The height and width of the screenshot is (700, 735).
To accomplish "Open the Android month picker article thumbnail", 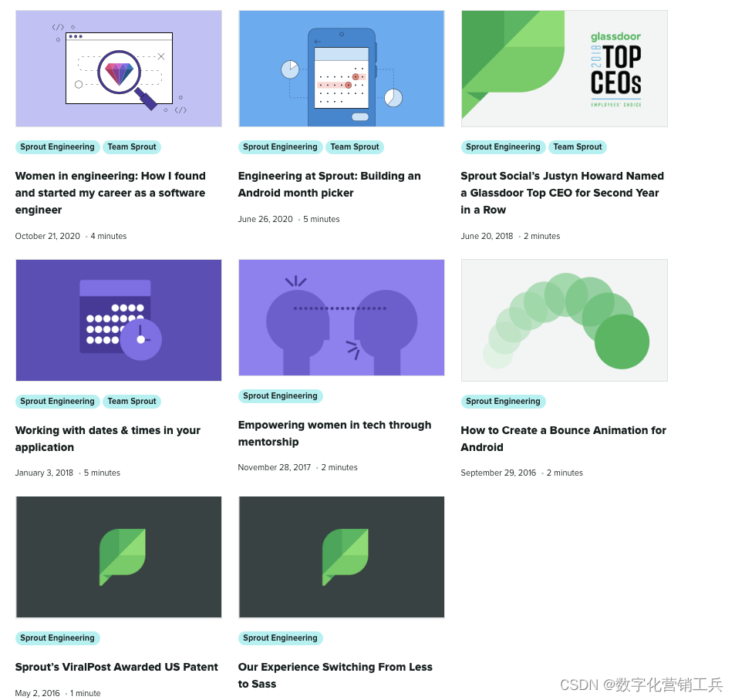I will 341,69.
